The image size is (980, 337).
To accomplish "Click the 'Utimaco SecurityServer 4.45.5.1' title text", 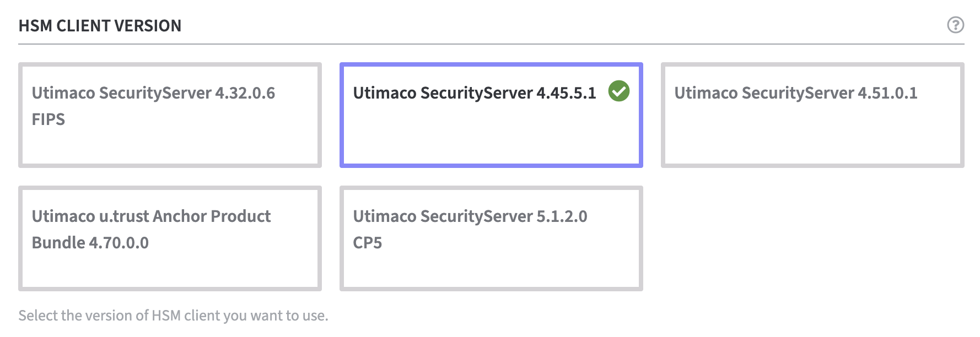I will (475, 93).
